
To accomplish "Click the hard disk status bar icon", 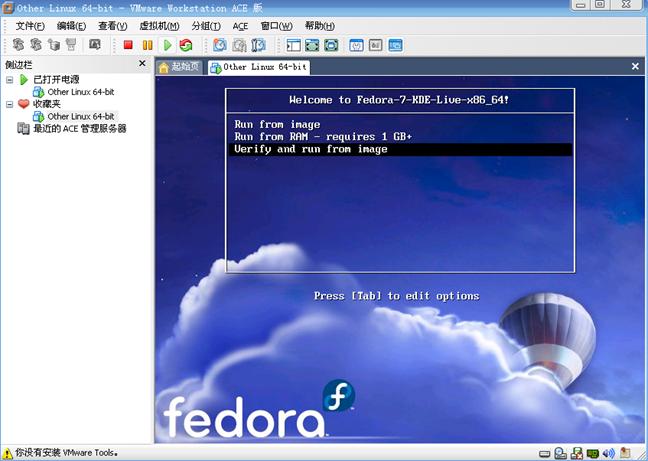I will pyautogui.click(x=545, y=454).
